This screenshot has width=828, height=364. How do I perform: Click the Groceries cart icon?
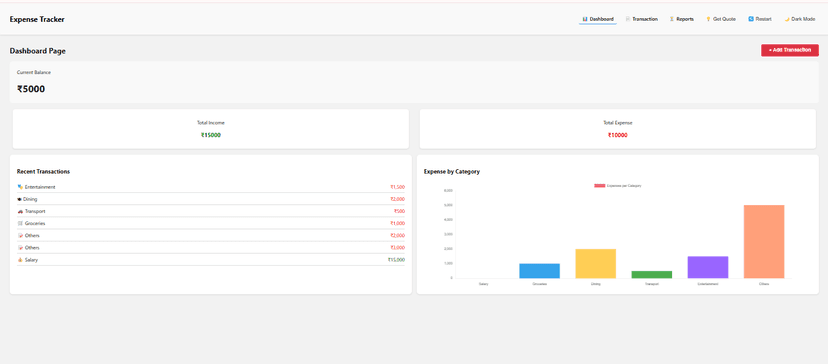20,223
